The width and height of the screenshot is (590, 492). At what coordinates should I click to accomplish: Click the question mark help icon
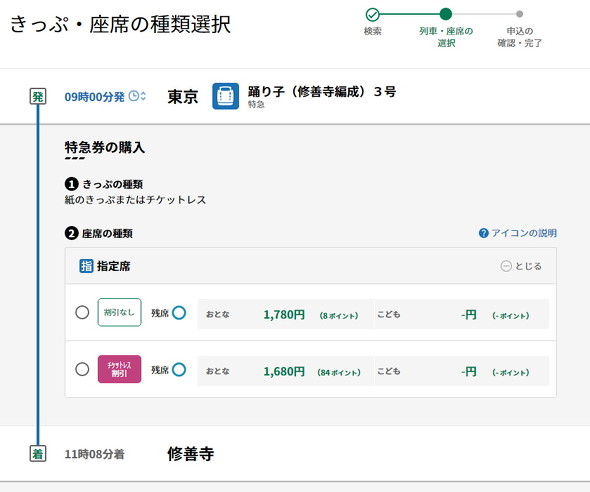[x=484, y=233]
